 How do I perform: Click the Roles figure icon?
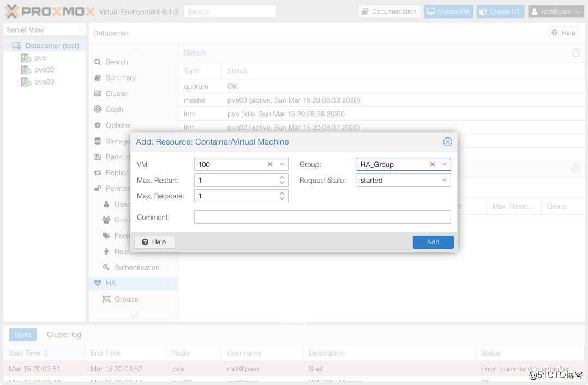click(106, 251)
